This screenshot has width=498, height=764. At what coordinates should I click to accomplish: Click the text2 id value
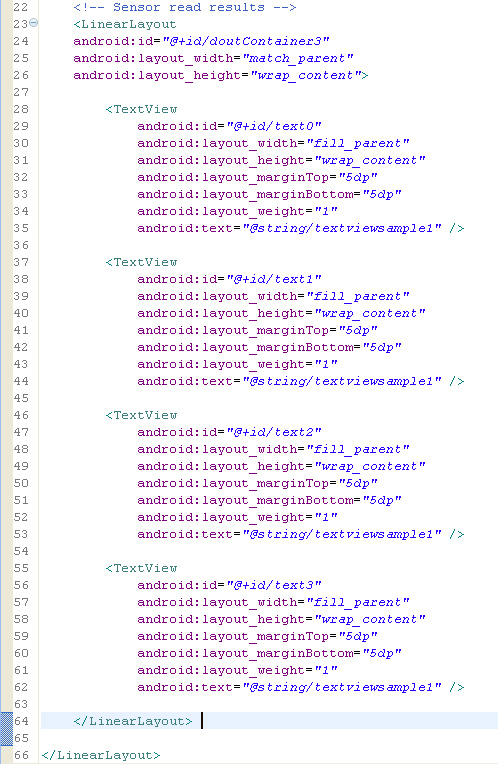[274, 432]
